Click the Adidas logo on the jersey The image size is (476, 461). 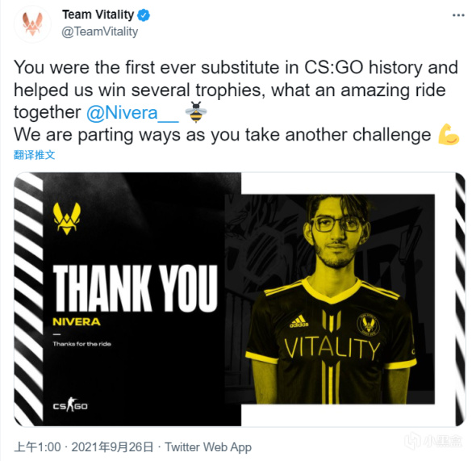[299, 321]
